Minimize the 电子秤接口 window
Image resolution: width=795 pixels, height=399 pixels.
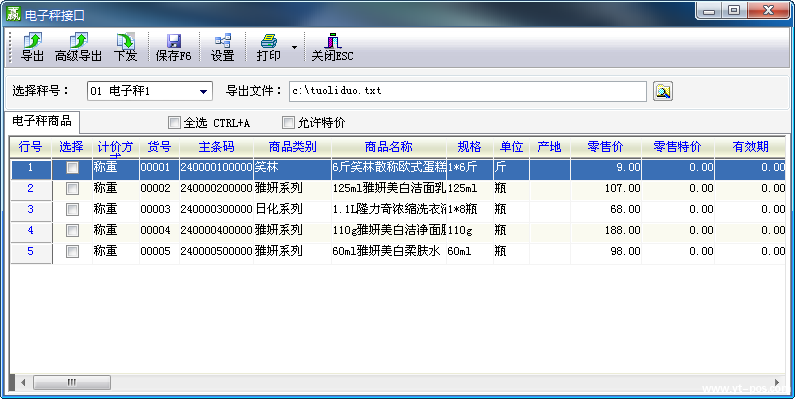click(709, 11)
